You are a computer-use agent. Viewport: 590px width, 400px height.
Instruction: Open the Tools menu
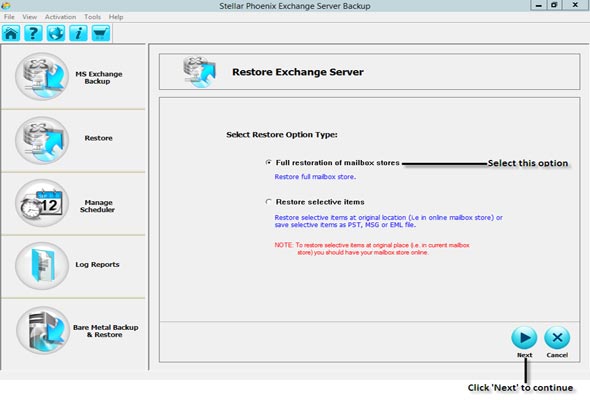(x=92, y=17)
